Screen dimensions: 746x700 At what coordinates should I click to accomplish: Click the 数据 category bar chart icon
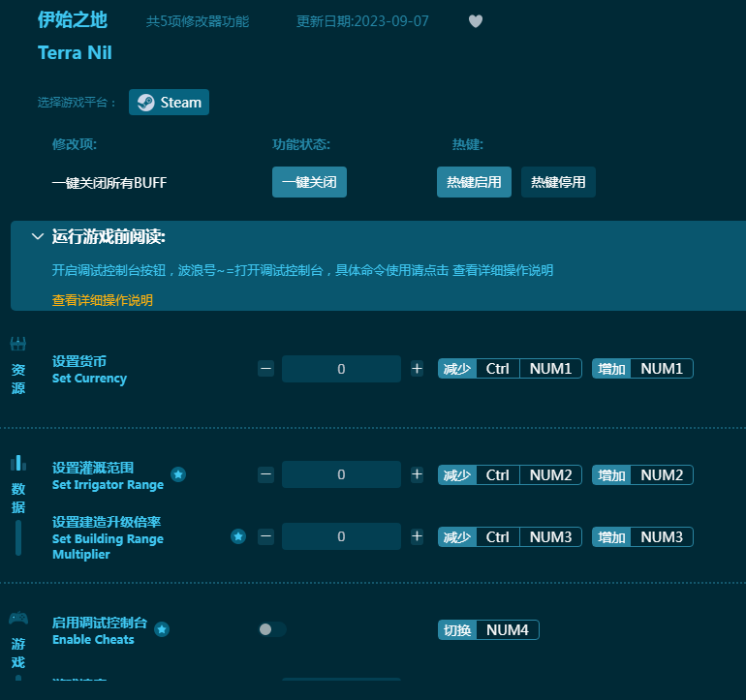click(x=18, y=463)
